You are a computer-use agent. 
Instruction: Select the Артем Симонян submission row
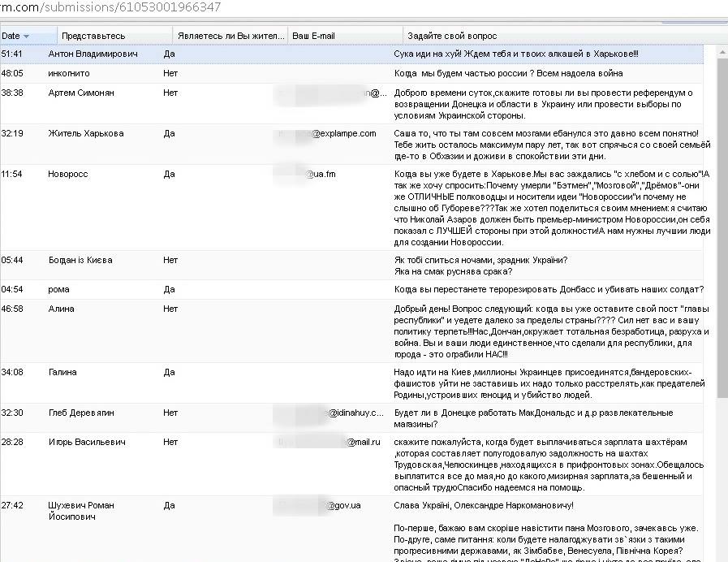coord(352,104)
